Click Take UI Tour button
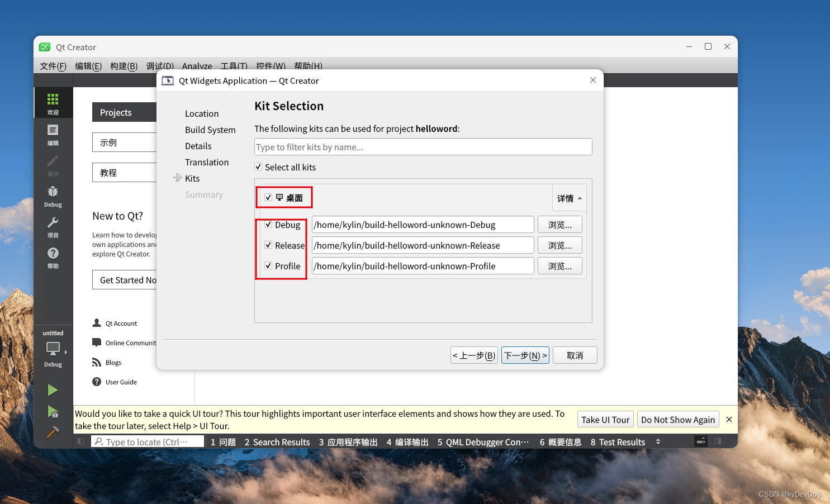This screenshot has height=504, width=830. tap(605, 419)
